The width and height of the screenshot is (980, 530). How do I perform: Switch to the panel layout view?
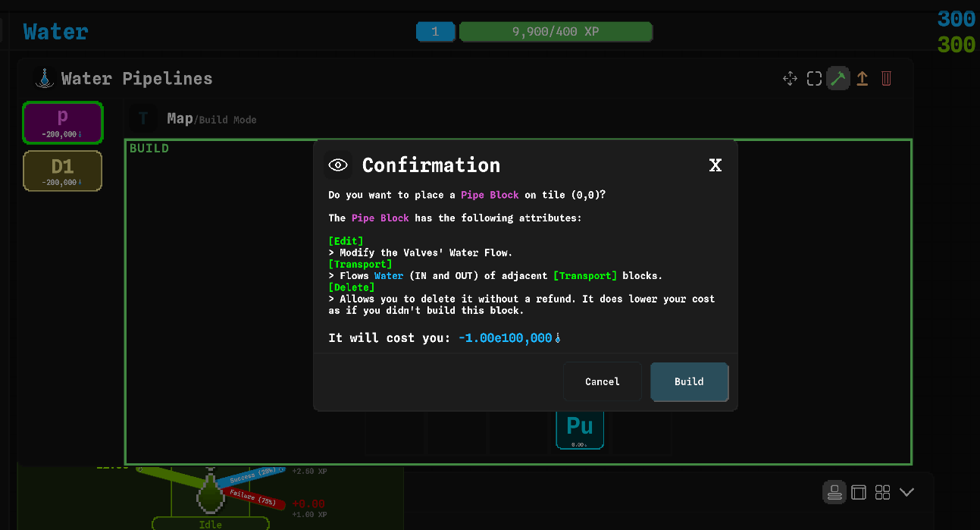[x=859, y=492]
